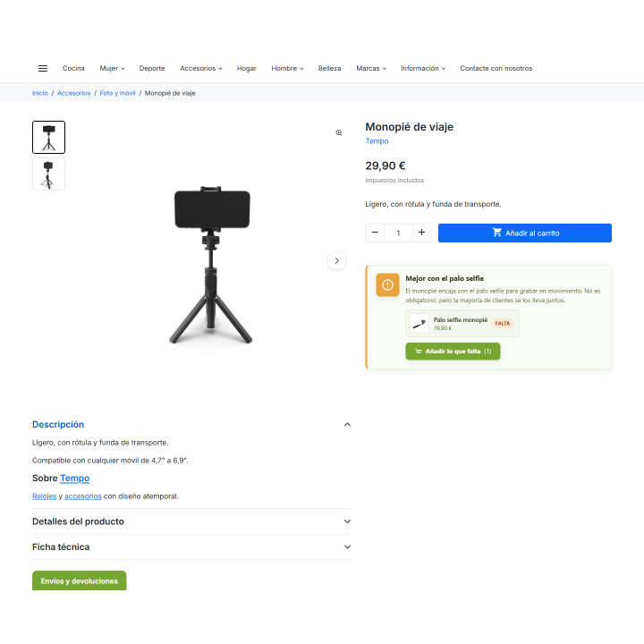Follow the accesorios link in description
Screen dimensions: 644x644
coord(83,496)
